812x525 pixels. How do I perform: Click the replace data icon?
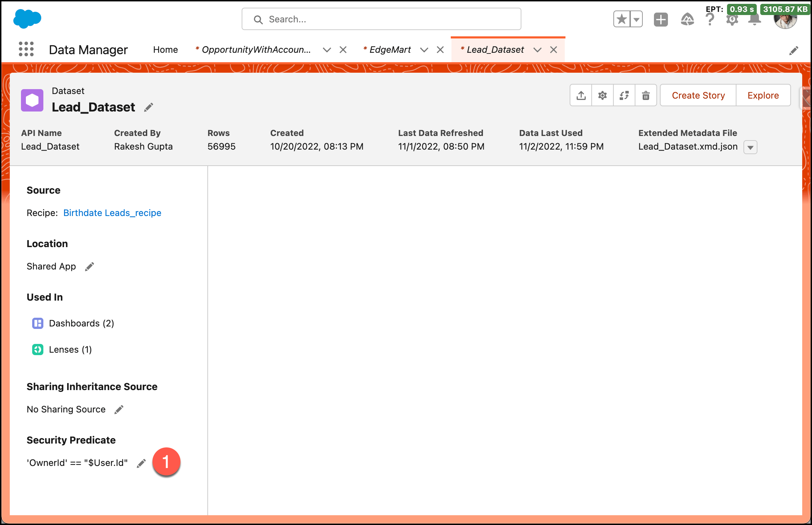click(x=624, y=95)
